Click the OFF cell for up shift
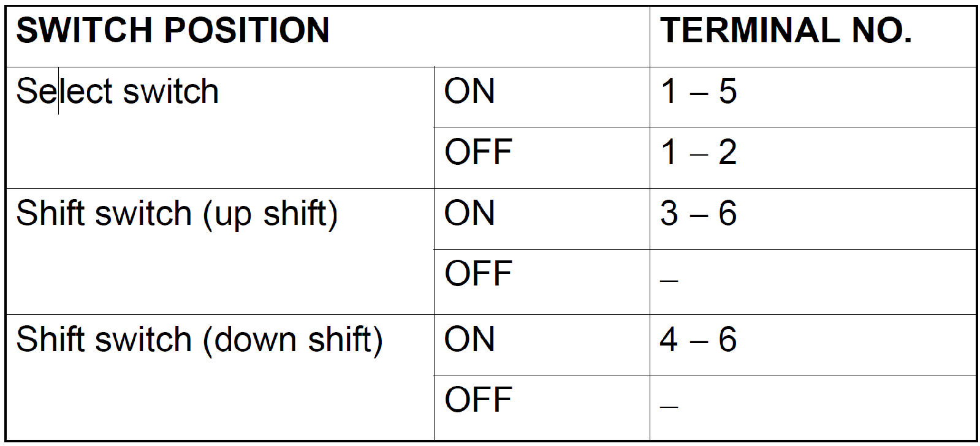980x446 pixels. (542, 282)
